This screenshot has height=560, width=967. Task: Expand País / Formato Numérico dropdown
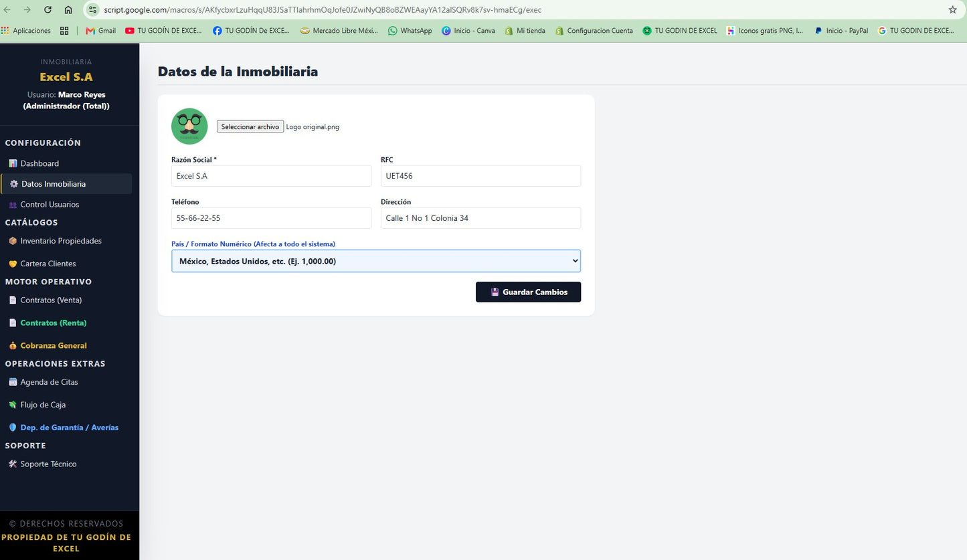click(376, 261)
